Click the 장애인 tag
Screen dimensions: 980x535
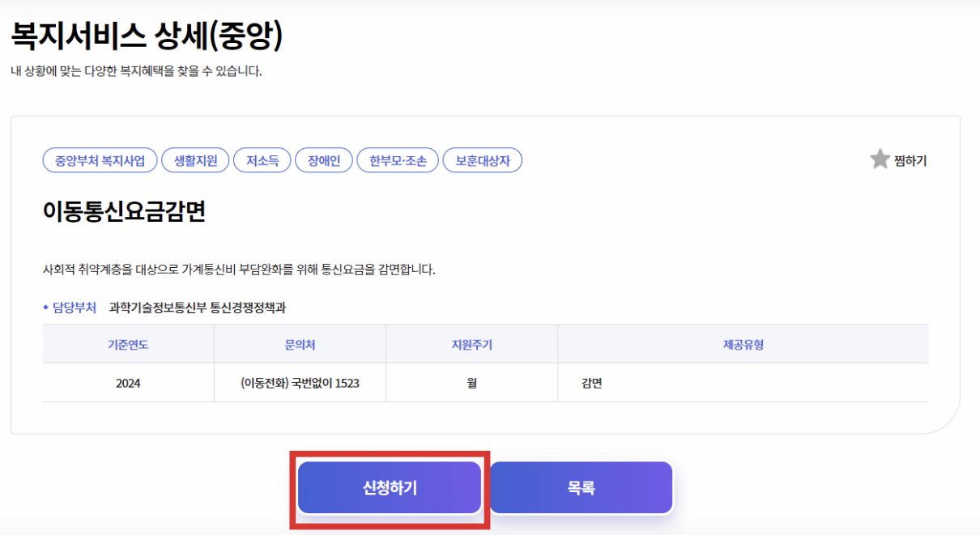tap(323, 159)
